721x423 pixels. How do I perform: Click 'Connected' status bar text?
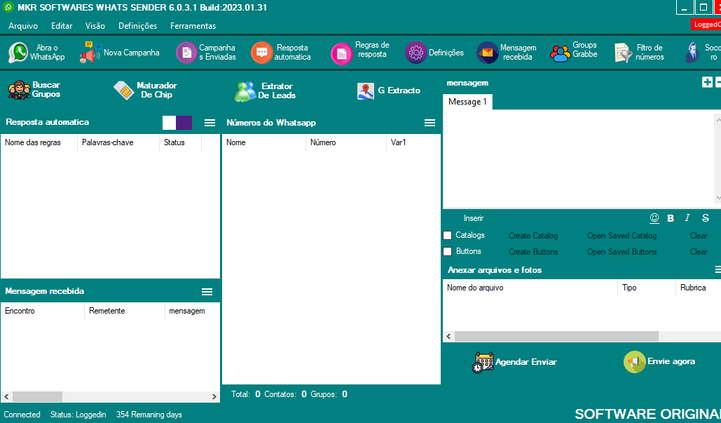coord(22,415)
